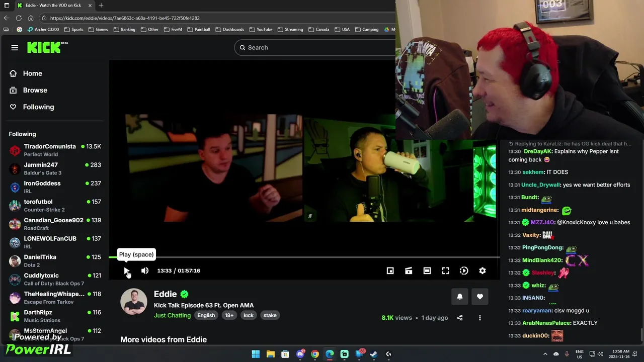Image resolution: width=644 pixels, height=362 pixels.
Task: Share this video
Action: (460, 318)
